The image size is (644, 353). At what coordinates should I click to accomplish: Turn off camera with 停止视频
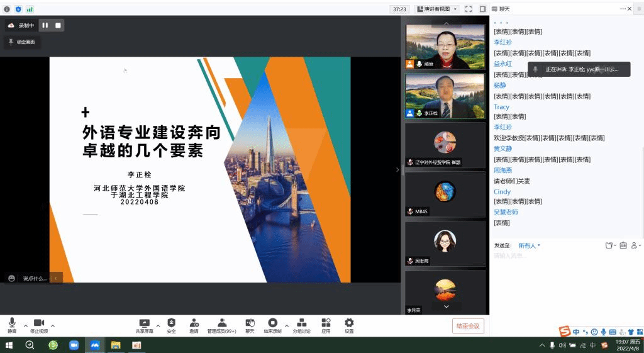[x=38, y=325]
